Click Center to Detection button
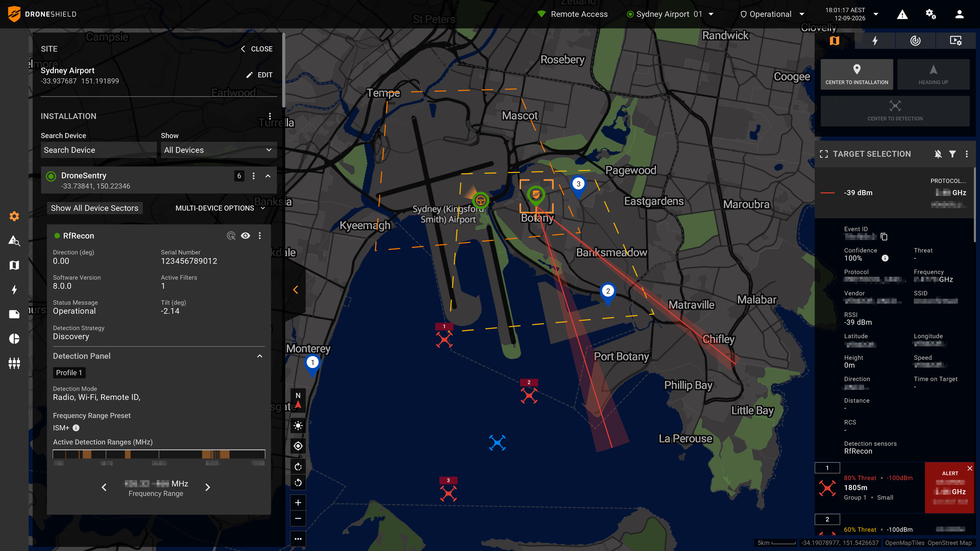This screenshot has height=551, width=980. [x=895, y=111]
